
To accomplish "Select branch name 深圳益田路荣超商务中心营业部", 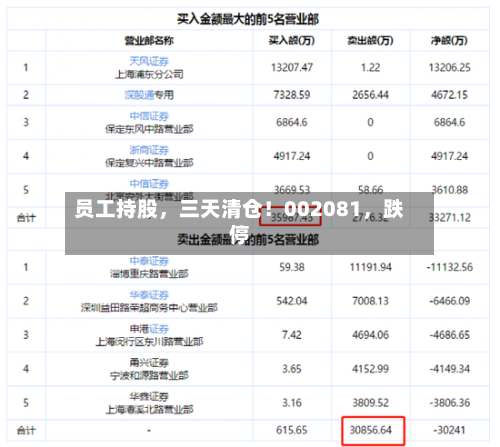I will pos(149,308).
